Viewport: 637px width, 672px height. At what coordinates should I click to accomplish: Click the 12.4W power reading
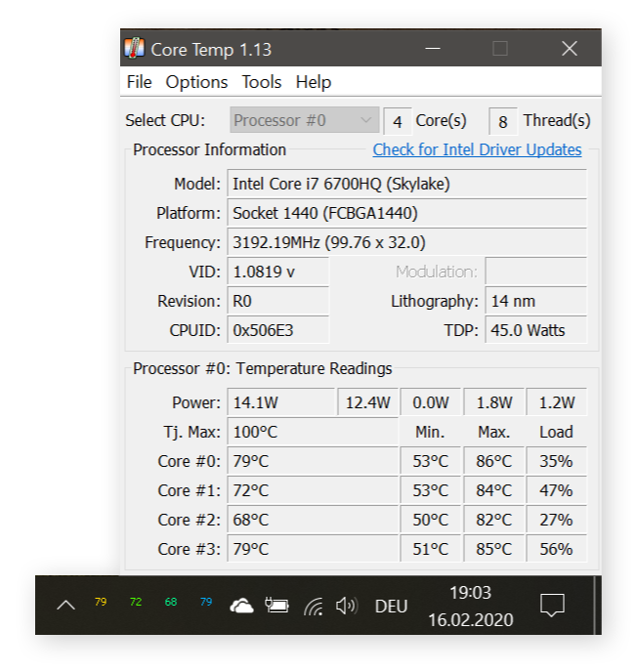tap(368, 402)
